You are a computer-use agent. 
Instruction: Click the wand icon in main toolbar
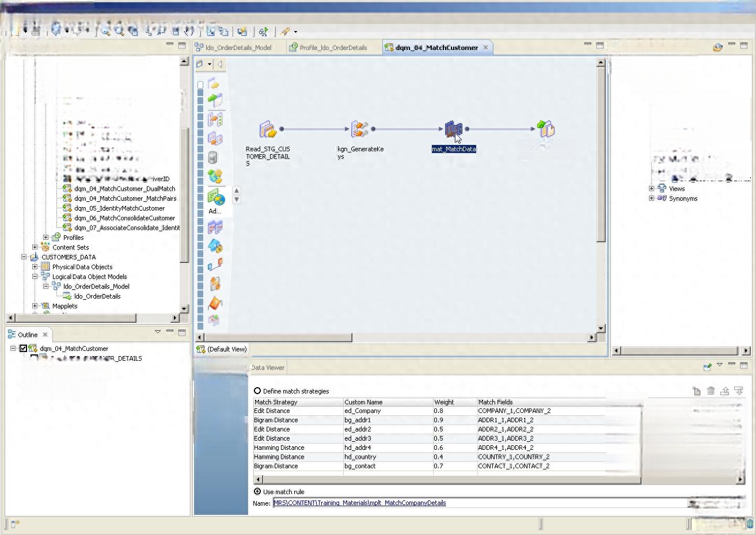coord(285,32)
